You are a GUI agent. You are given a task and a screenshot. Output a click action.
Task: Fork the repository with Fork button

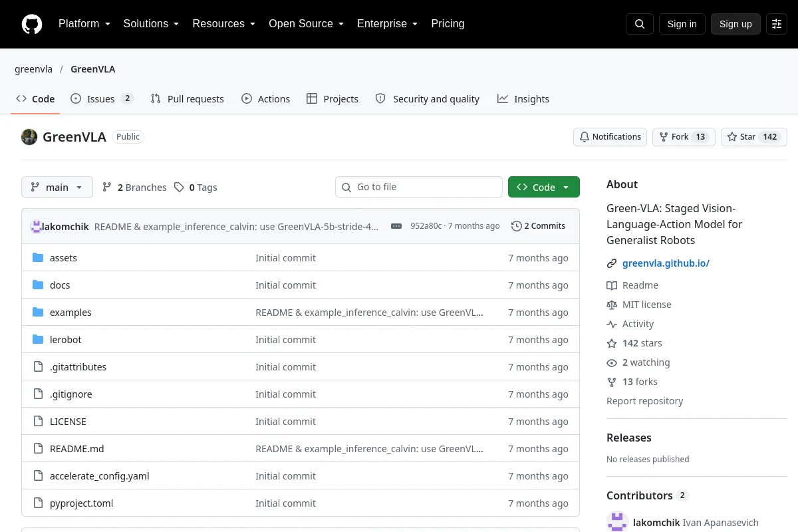[684, 137]
